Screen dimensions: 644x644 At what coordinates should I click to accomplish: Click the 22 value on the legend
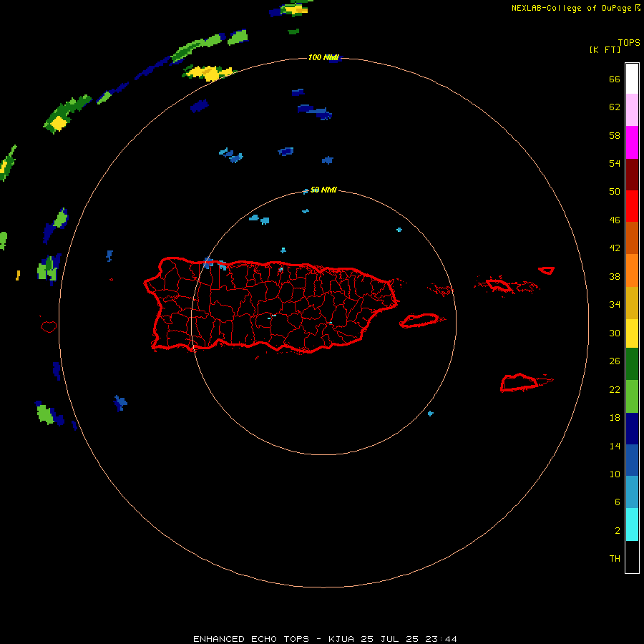pyautogui.click(x=615, y=389)
